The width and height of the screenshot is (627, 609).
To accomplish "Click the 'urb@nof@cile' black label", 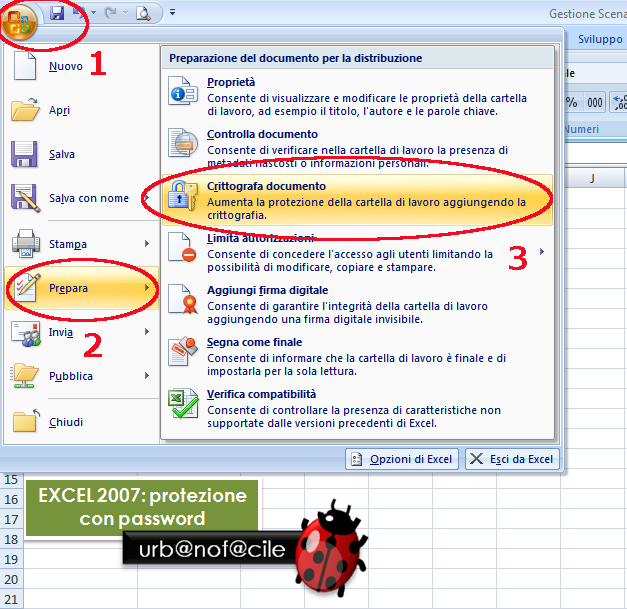I will (211, 549).
